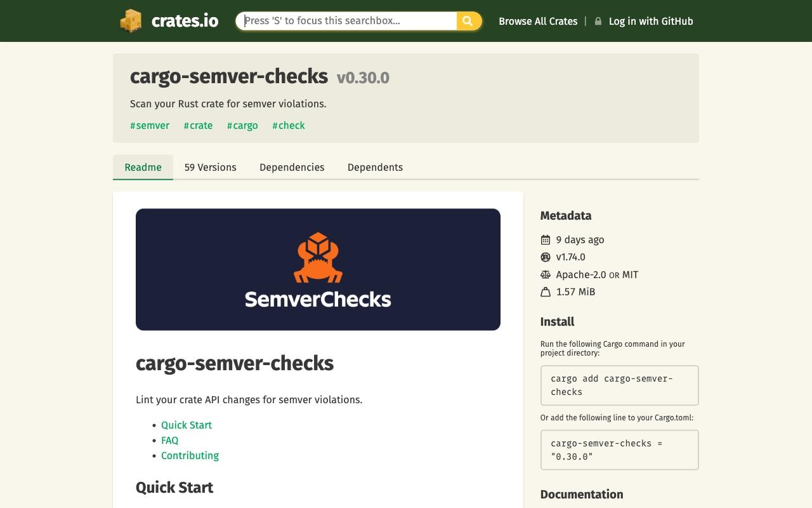The width and height of the screenshot is (812, 508).
Task: Click the weight icon beside 1.57 MiB
Action: (x=546, y=292)
